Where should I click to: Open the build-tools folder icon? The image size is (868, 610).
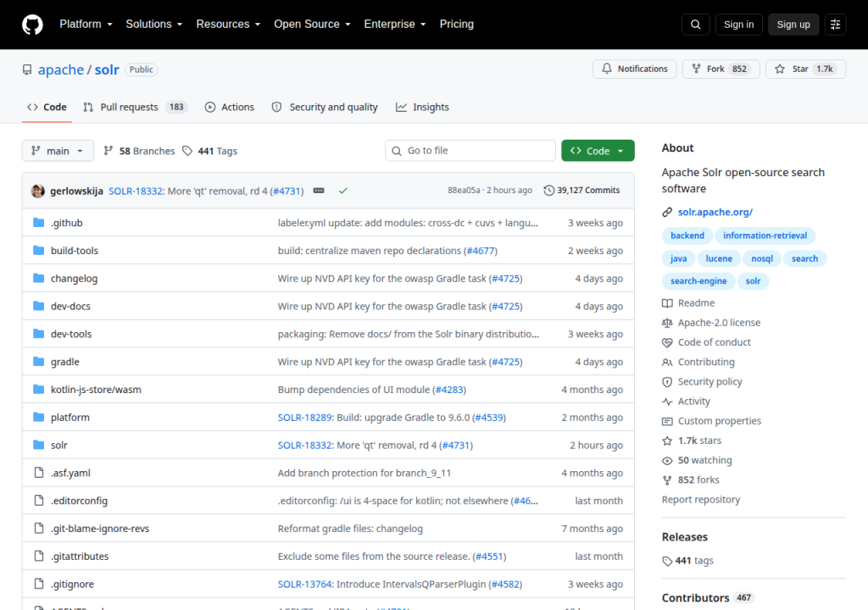pyautogui.click(x=39, y=250)
